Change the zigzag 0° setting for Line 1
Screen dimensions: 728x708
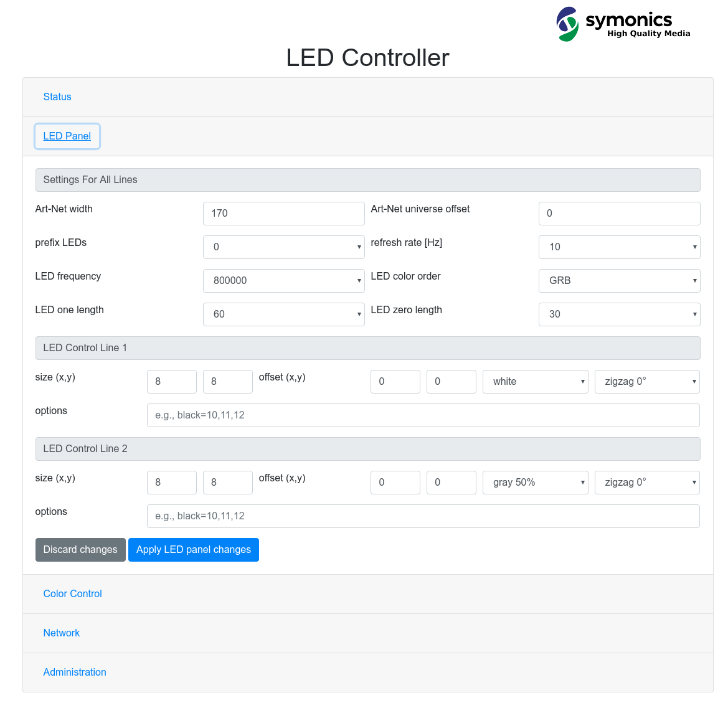[646, 381]
